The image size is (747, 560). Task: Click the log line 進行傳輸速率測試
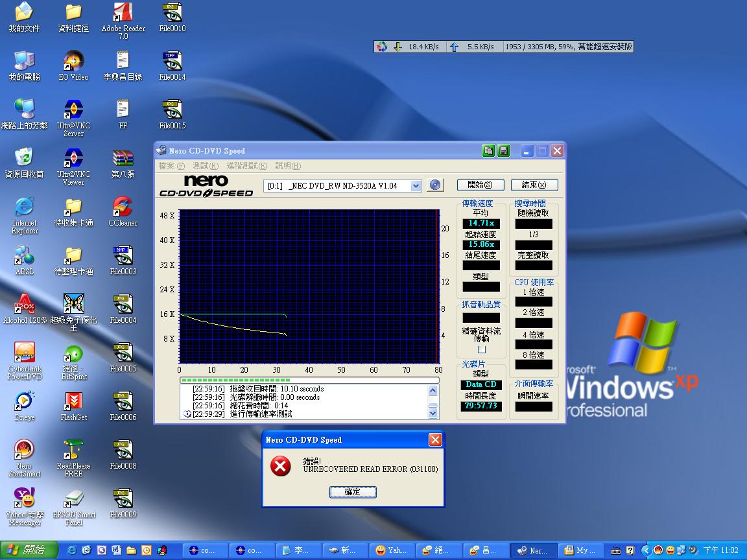point(261,414)
